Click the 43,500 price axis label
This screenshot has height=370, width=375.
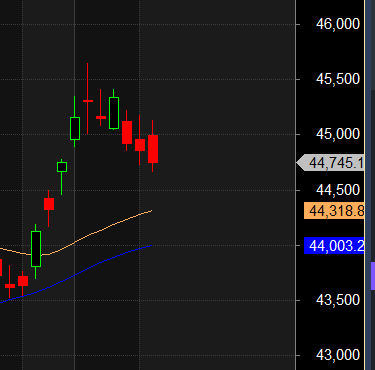(x=338, y=300)
